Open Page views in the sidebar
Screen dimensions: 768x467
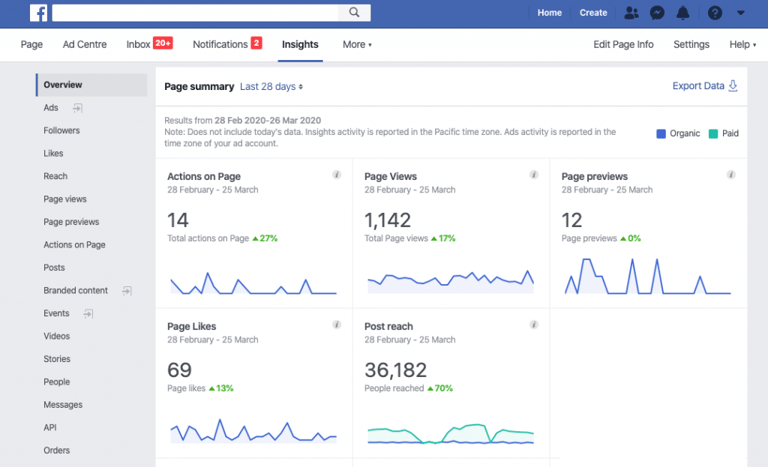coord(65,199)
